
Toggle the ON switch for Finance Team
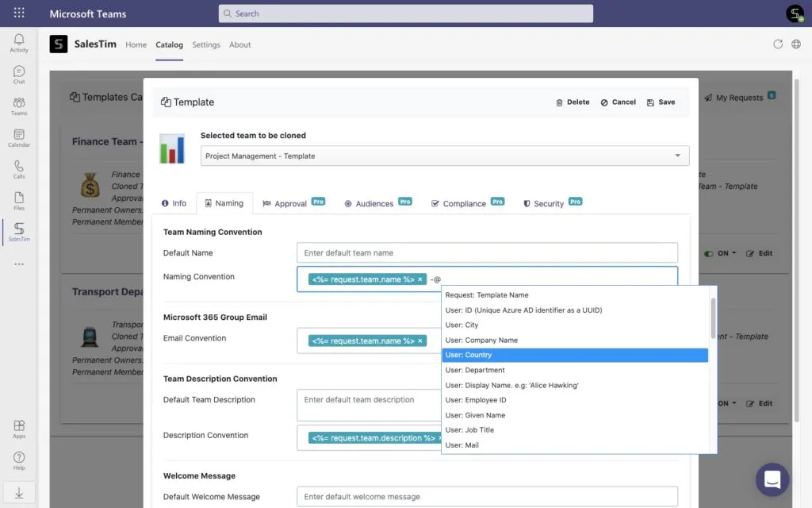tap(708, 253)
